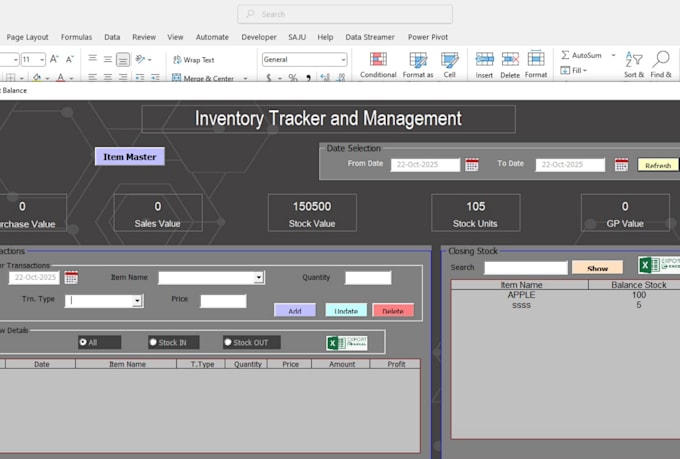Viewport: 680px width, 459px height.
Task: Click Show in Closing Stock
Action: 597,268
